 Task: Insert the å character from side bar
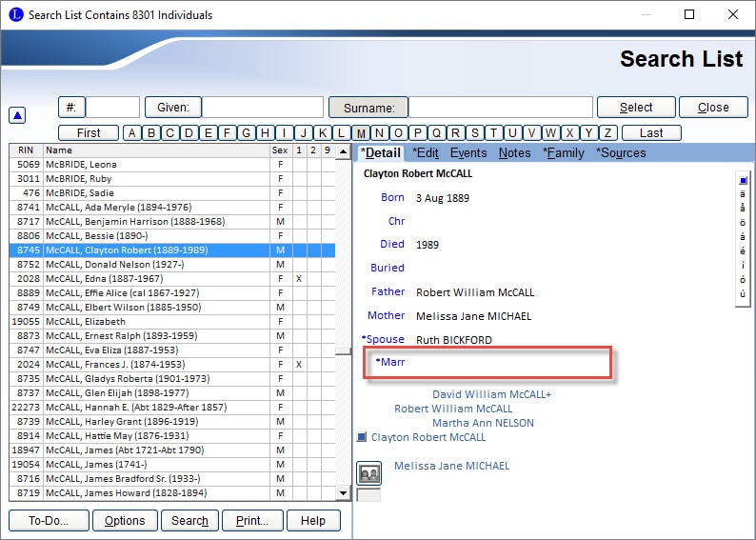743,208
